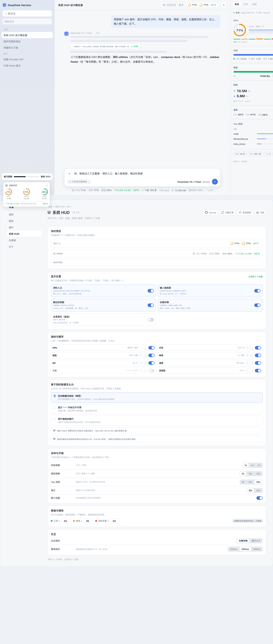Select 用代理指标替代 radio option
The width and height of the screenshot is (273, 644).
(x=54, y=419)
